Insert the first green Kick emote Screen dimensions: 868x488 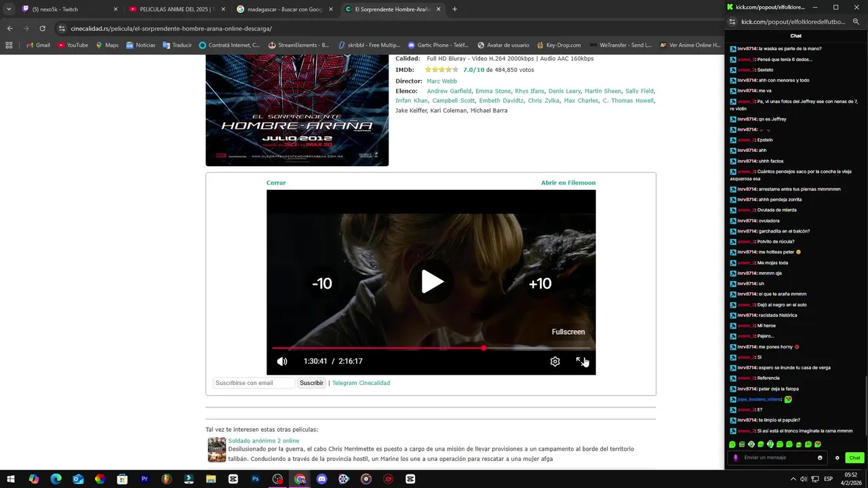(x=732, y=445)
